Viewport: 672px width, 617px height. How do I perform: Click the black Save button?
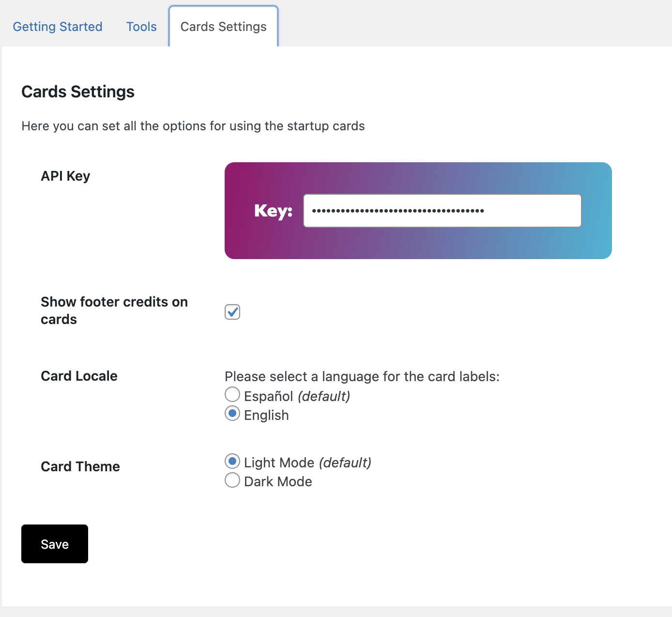55,544
